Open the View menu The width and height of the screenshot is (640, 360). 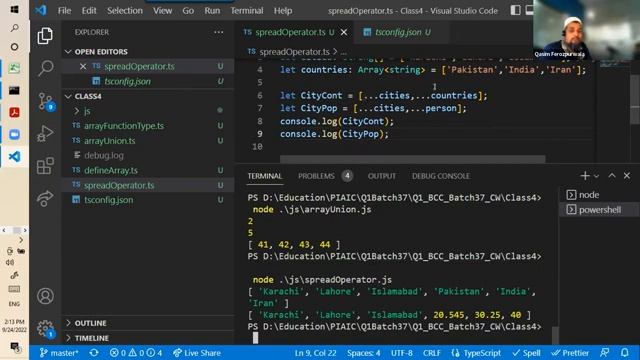pyautogui.click(x=162, y=11)
